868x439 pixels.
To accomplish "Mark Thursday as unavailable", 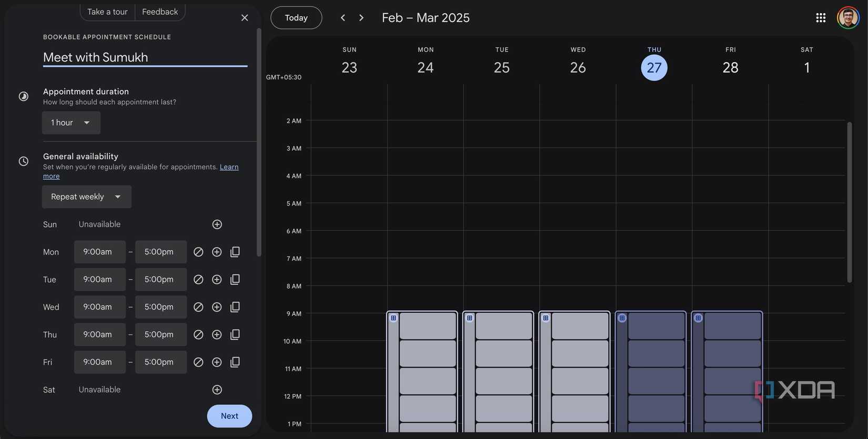I will pyautogui.click(x=198, y=334).
